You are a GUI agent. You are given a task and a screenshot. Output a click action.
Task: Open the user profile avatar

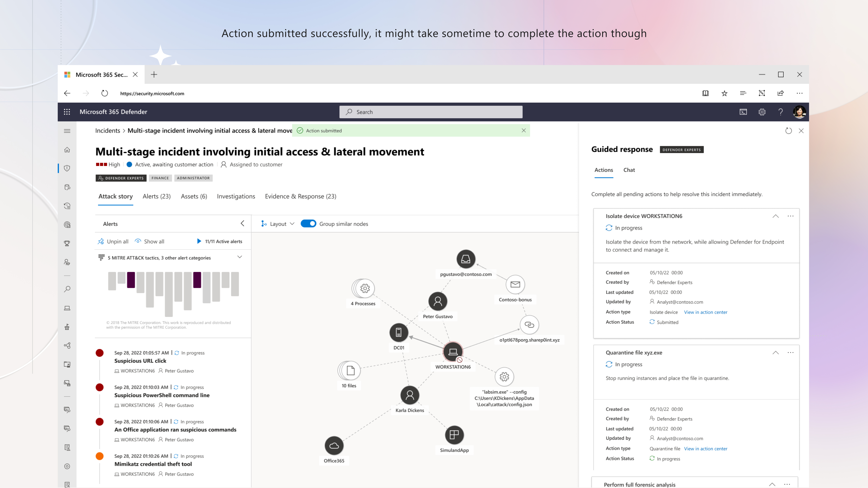pyautogui.click(x=799, y=112)
